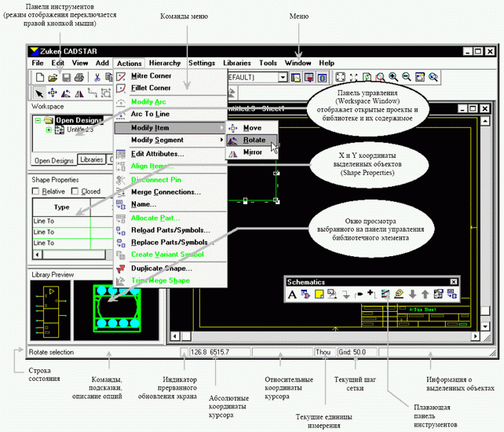Image resolution: width=504 pixels, height=432 pixels.
Task: Activate the Select arrow tool
Action: pos(39,93)
